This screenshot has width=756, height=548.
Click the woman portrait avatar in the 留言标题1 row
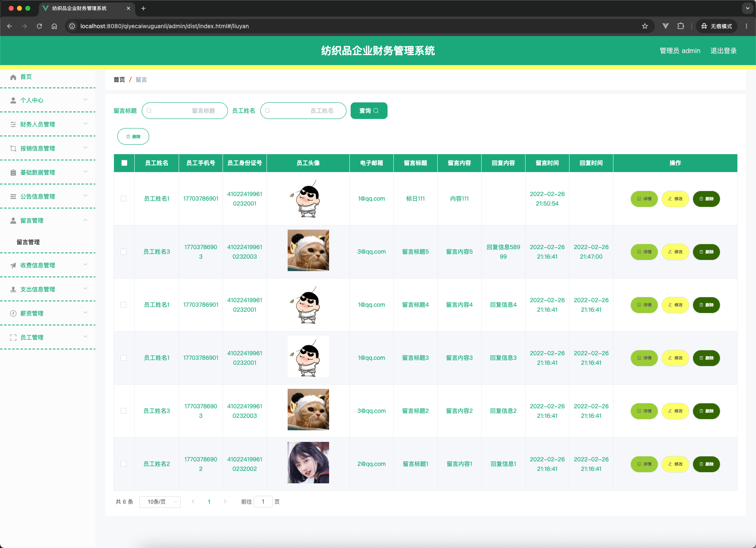coord(308,463)
